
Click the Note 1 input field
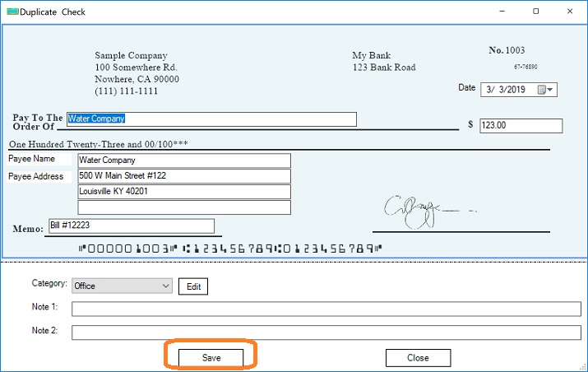pos(326,309)
